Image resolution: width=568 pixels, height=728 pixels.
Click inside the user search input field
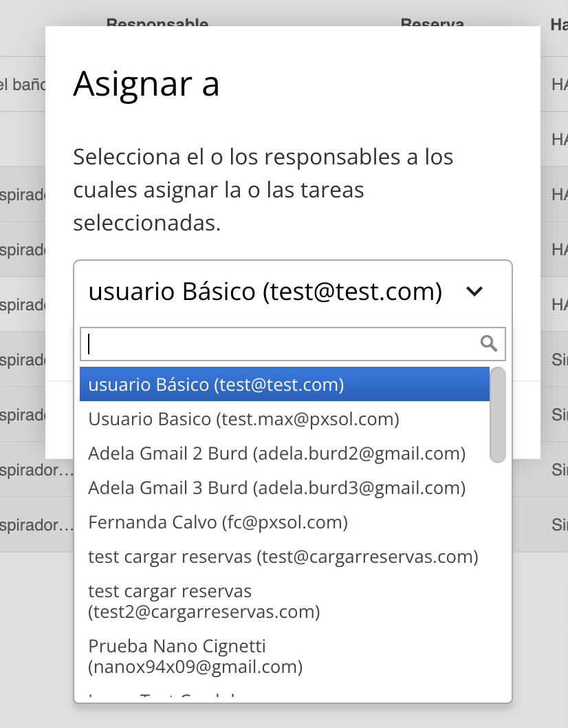(x=275, y=343)
